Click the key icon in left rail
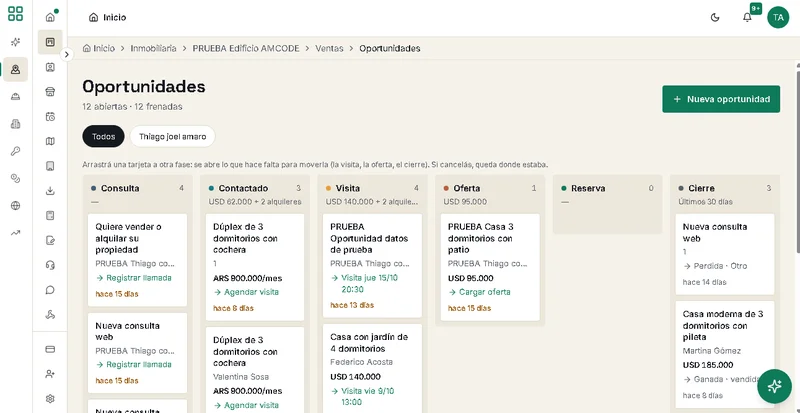 pyautogui.click(x=15, y=151)
